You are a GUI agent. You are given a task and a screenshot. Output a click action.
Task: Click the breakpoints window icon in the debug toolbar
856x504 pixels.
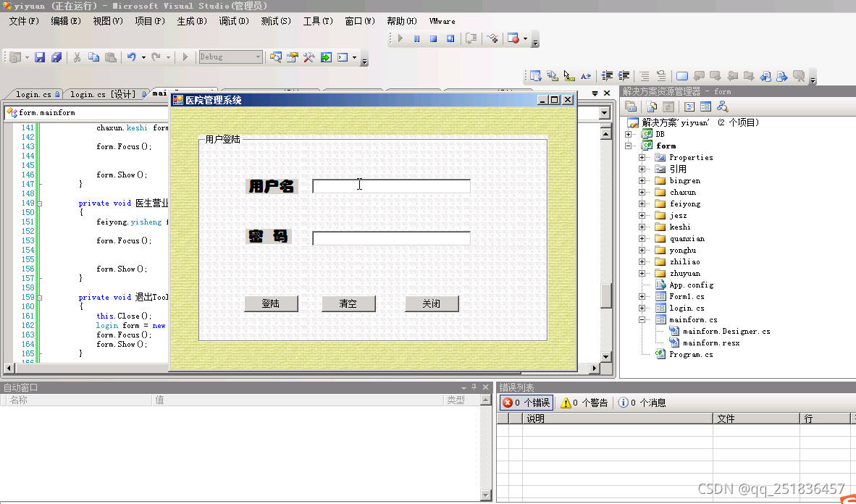click(x=513, y=39)
